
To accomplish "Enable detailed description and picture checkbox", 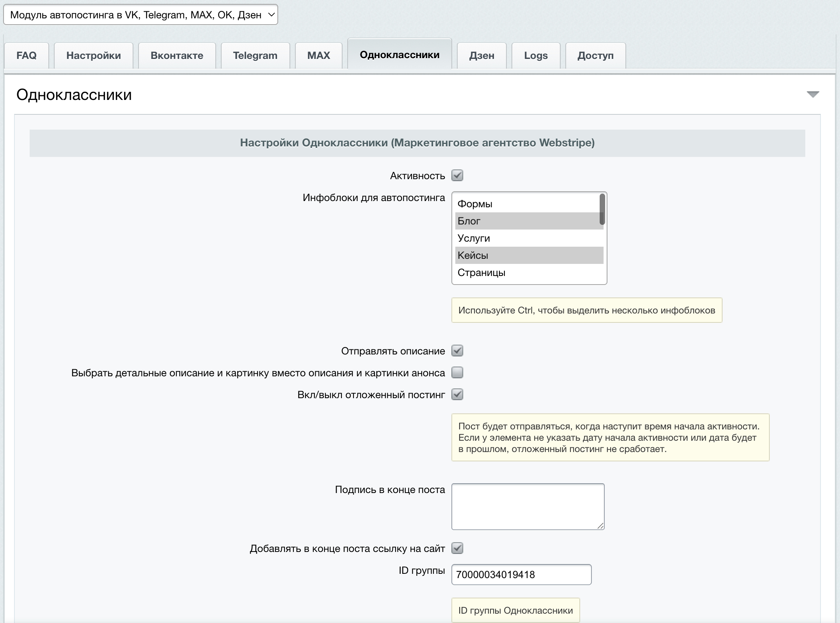I will point(457,372).
